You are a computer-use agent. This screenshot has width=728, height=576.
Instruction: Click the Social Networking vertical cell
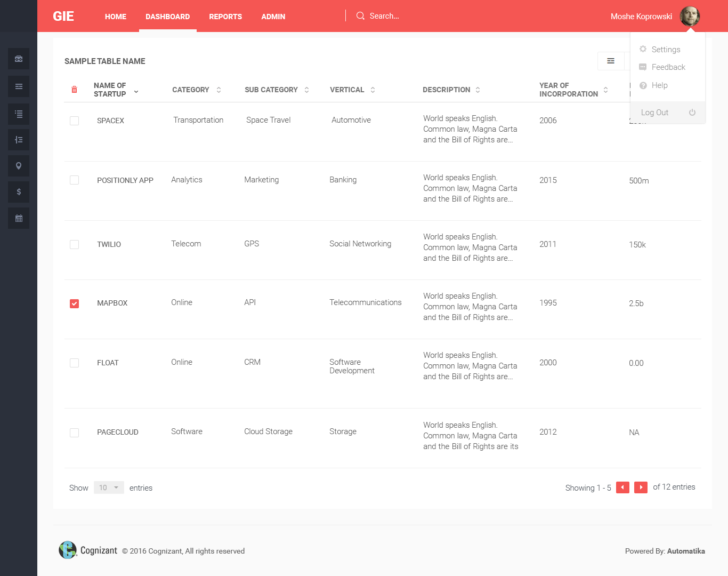click(x=360, y=244)
